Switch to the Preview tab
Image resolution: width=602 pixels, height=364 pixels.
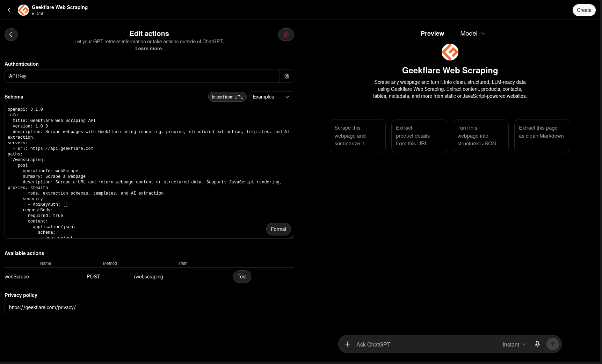tap(432, 34)
